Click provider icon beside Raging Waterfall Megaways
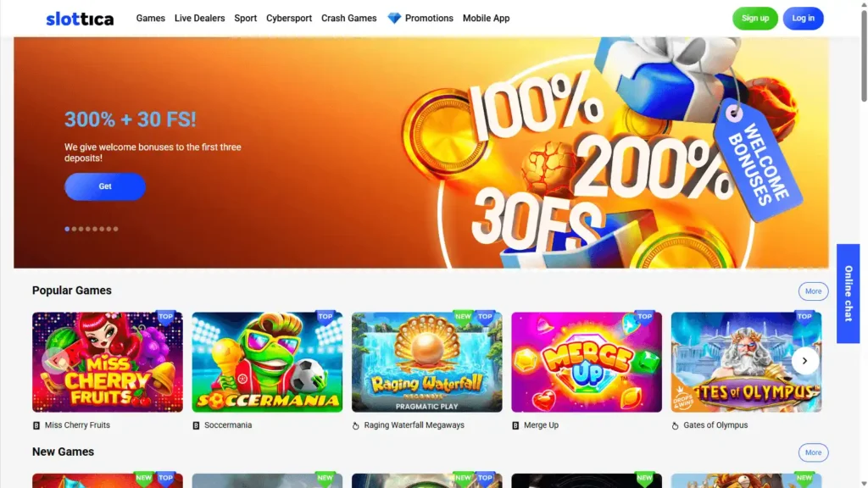The height and width of the screenshot is (488, 868). [x=355, y=425]
